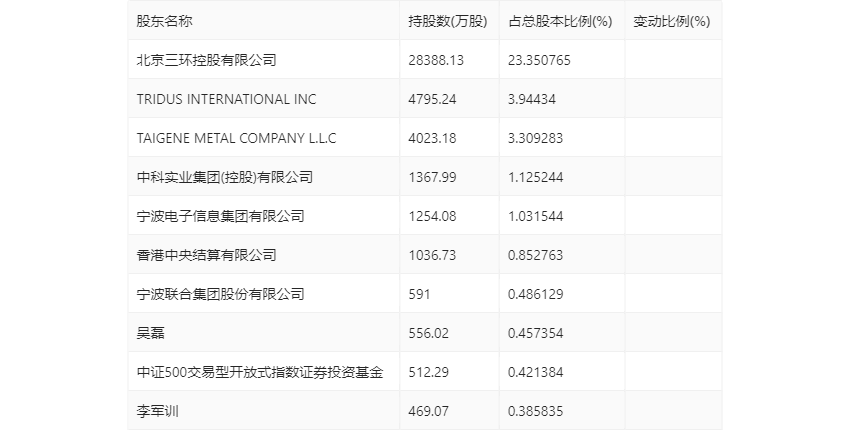
Task: Click share count 28388.13
Action: [x=436, y=60]
